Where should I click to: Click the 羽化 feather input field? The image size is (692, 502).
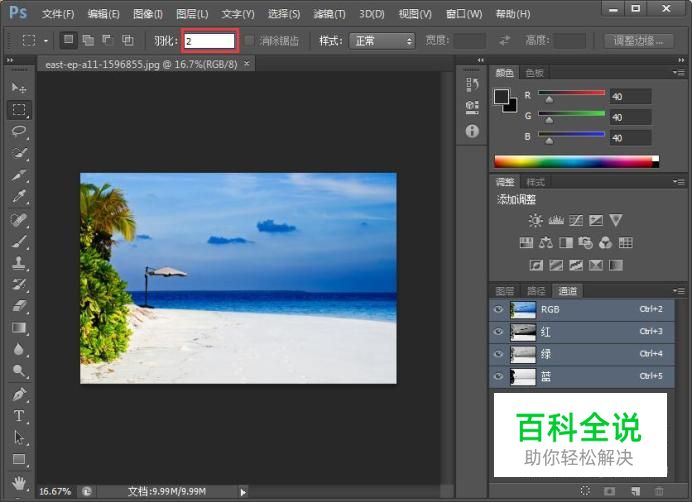(209, 41)
